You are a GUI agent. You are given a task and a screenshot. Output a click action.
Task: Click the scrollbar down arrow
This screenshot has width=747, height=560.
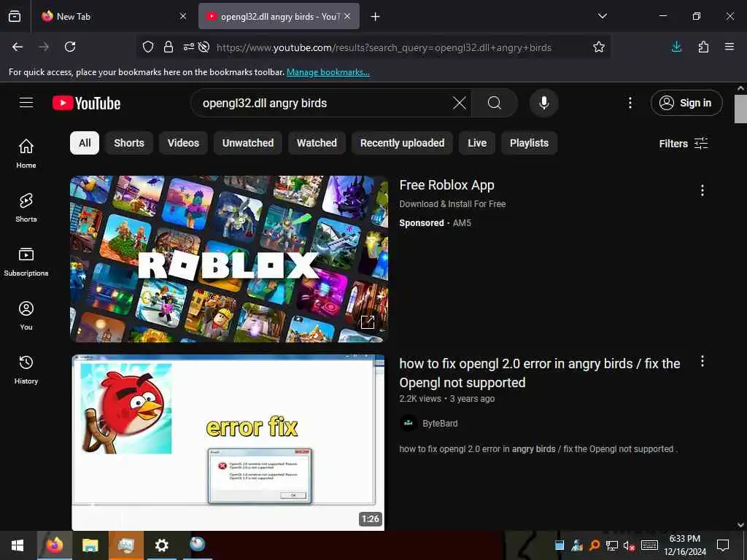(x=740, y=525)
